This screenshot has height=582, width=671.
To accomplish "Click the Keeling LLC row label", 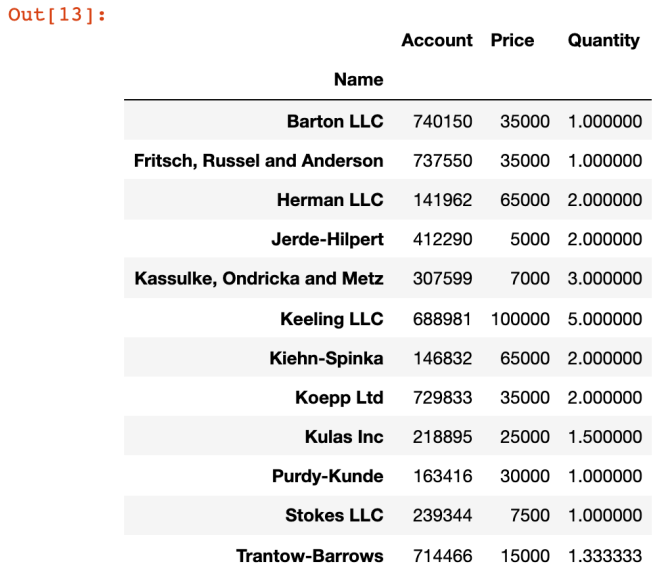I will coord(332,319).
